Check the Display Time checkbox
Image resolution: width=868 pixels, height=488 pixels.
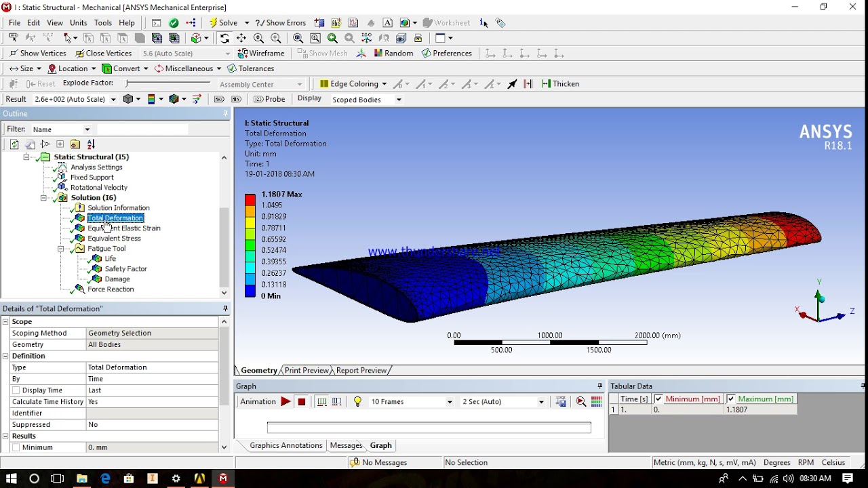coord(16,390)
